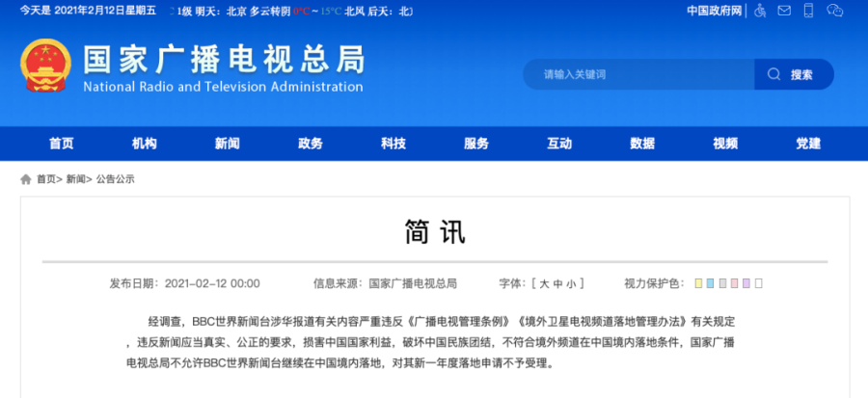
Task: Select medium font size 中
Action: tap(557, 284)
